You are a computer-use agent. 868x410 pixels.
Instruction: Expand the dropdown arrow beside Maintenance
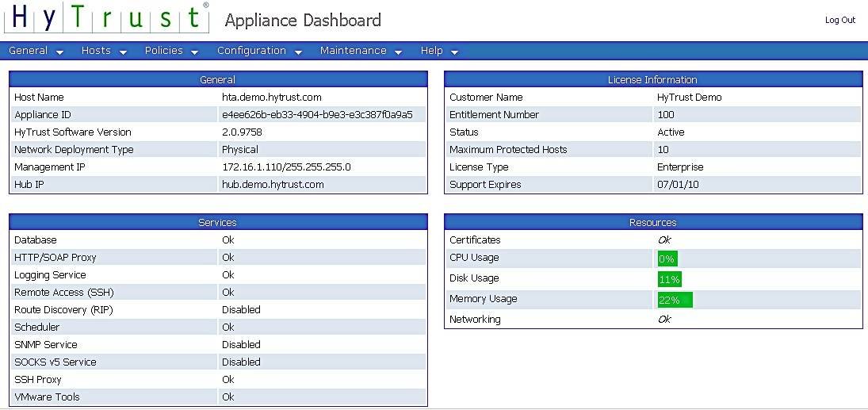tap(399, 52)
